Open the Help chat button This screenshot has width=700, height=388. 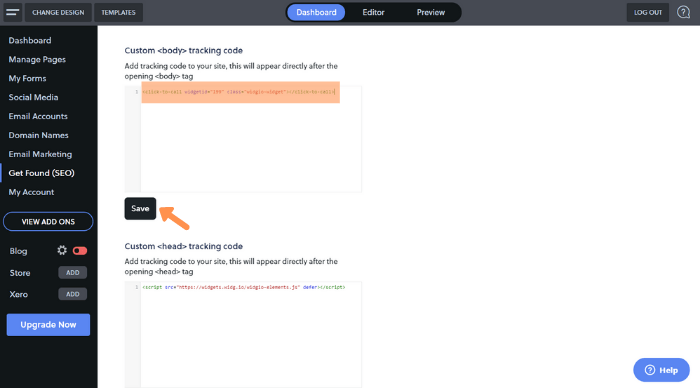click(661, 370)
